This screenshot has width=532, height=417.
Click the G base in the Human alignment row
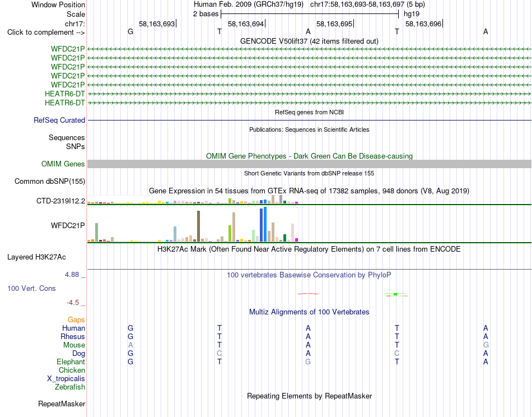(130, 328)
